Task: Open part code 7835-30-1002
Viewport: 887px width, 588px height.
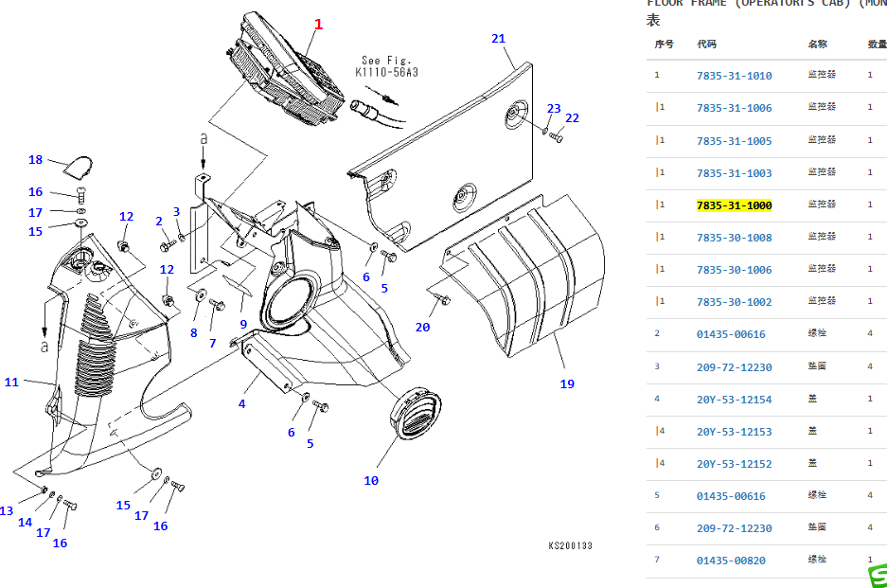Action: (x=734, y=302)
